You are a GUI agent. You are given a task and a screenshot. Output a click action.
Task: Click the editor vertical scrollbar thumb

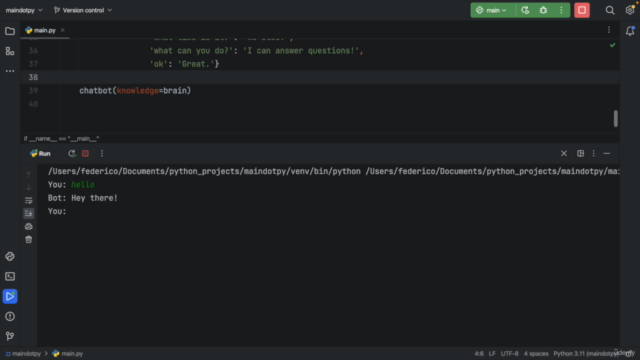click(x=616, y=118)
